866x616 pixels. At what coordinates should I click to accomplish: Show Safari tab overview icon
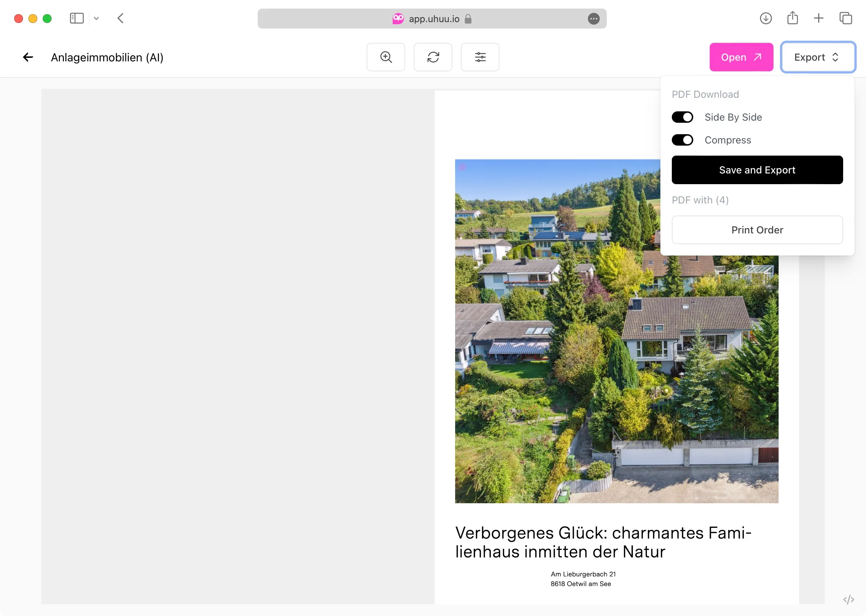846,18
